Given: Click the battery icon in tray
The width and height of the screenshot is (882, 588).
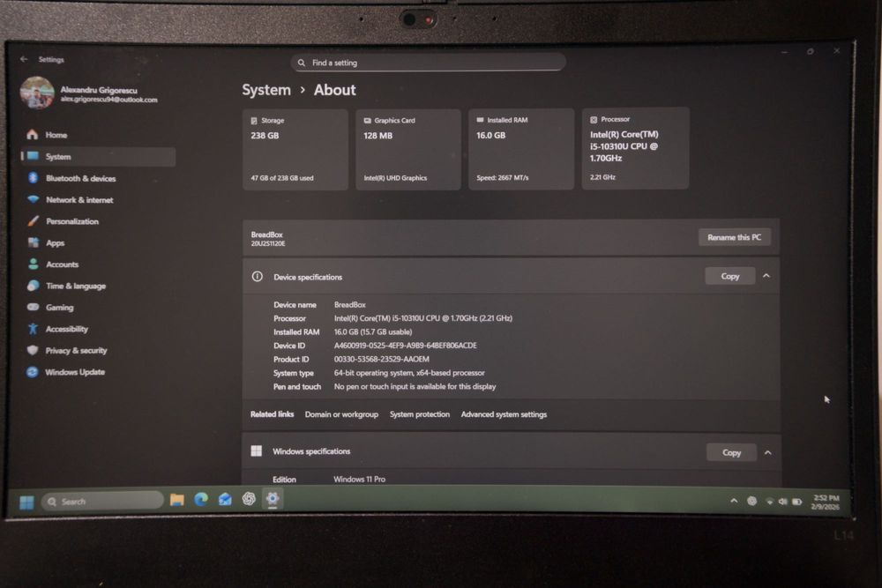Looking at the screenshot, I should [797, 502].
